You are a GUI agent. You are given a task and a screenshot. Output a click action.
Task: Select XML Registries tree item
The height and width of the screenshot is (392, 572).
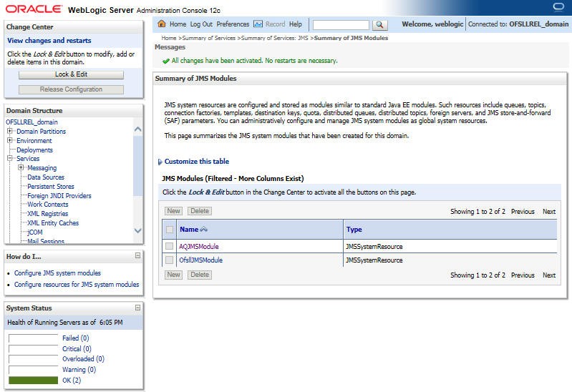coord(48,214)
